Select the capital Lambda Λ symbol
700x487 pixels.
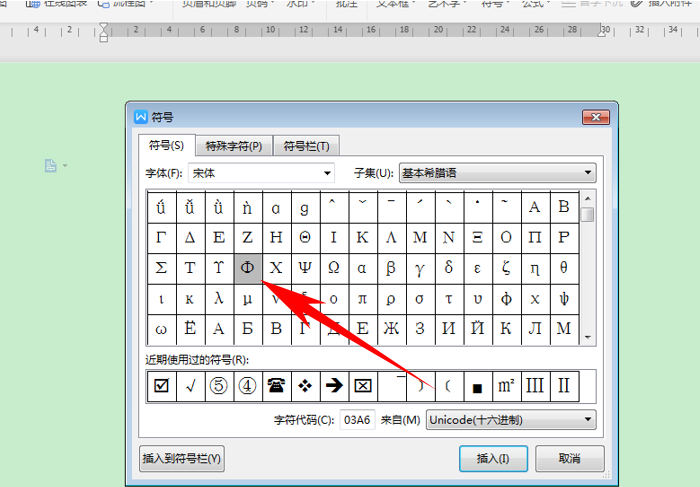pos(391,237)
